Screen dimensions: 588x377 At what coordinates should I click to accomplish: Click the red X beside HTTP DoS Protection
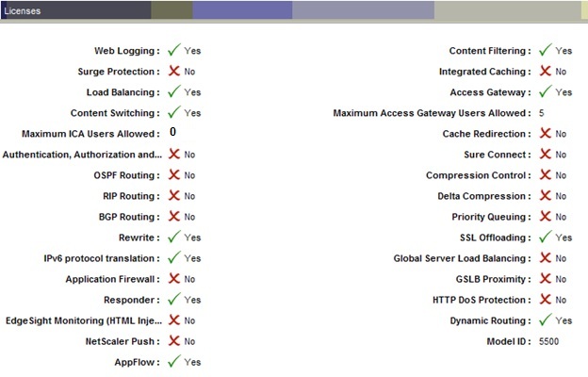pos(545,300)
